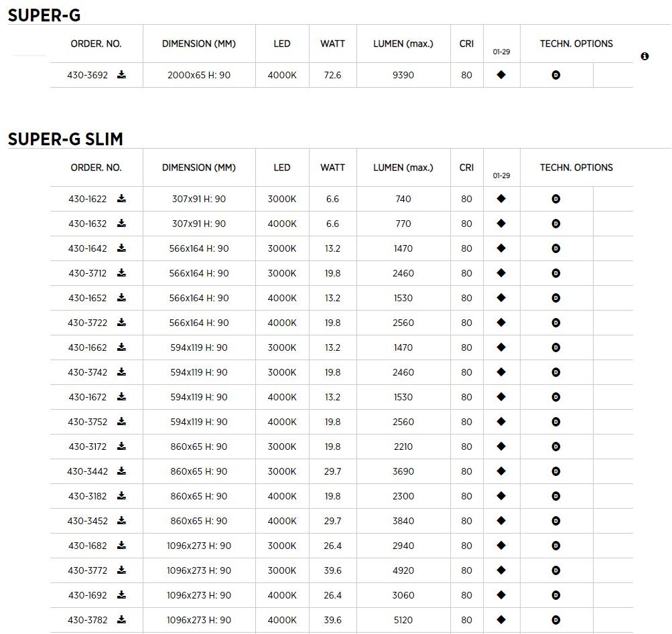The height and width of the screenshot is (634, 672).
Task: Click the SUPER-G SLIM section heading
Action: pyautogui.click(x=65, y=139)
